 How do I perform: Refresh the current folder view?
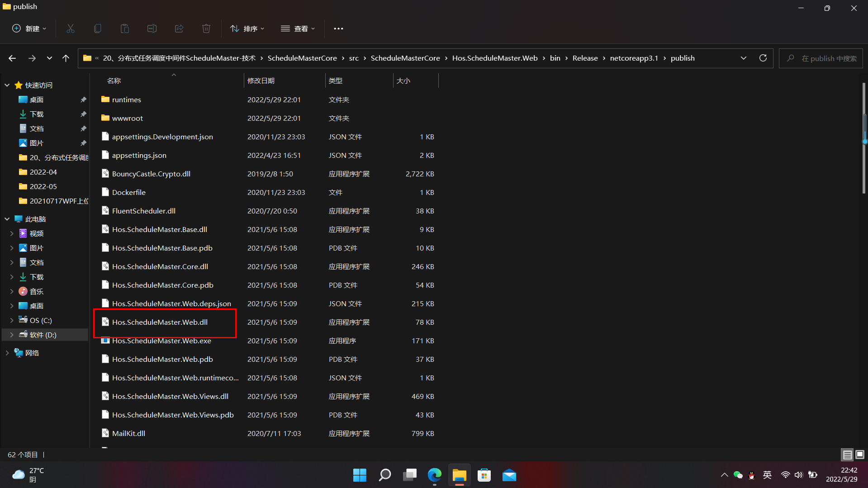point(763,58)
